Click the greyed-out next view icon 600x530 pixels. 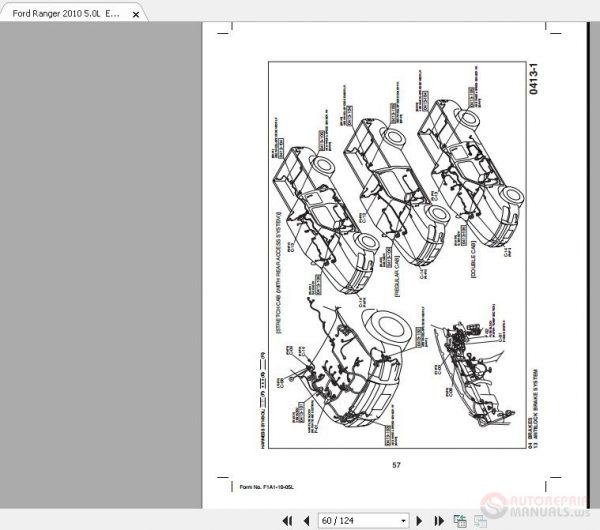tap(480, 521)
